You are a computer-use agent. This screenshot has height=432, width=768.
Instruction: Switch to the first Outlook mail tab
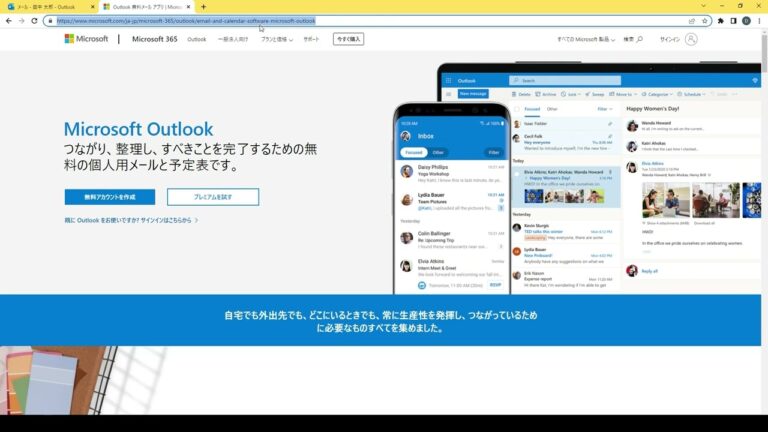47,7
